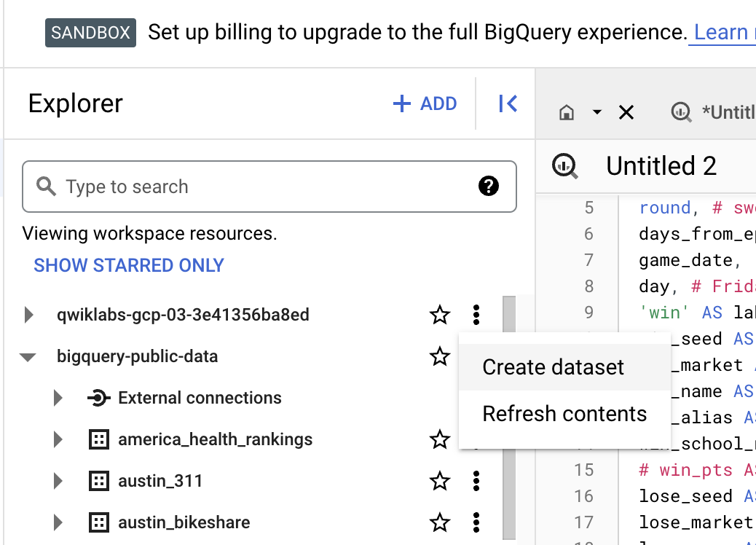Open actions menu for qwiklabs-gcp-03-3e41356ba8ed
Screen dimensions: 756x545
476,315
